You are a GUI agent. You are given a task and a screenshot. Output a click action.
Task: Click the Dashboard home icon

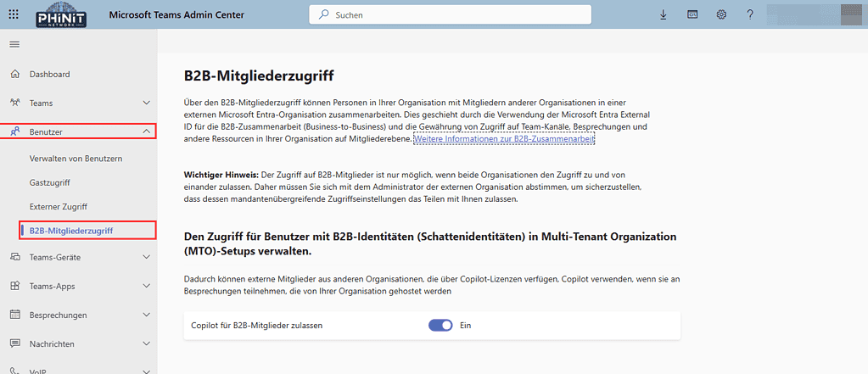[x=15, y=75]
